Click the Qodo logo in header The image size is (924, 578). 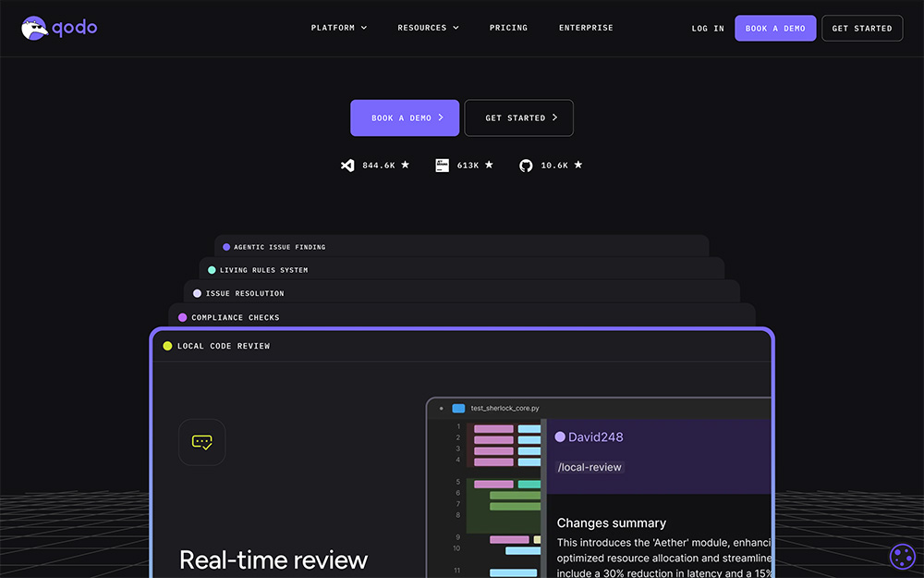pos(59,28)
